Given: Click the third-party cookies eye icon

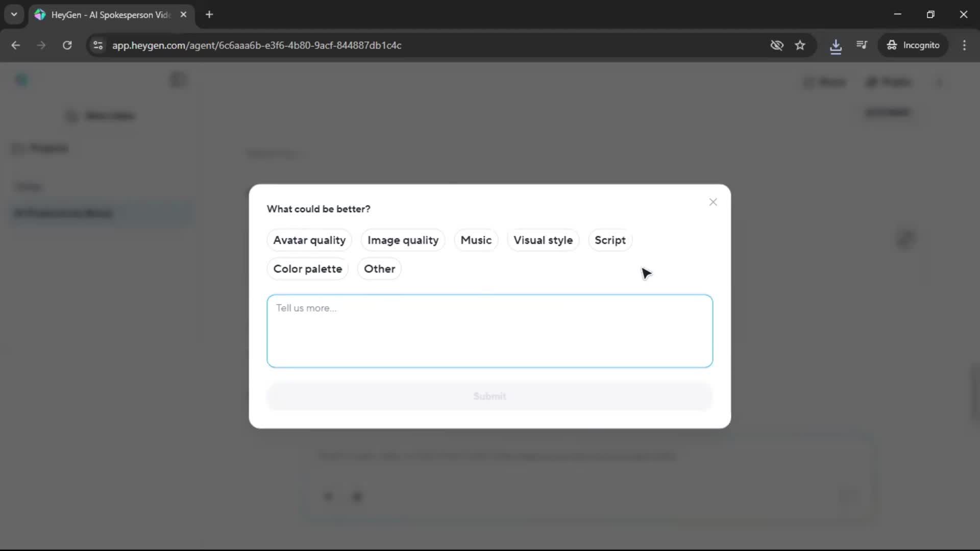Looking at the screenshot, I should point(776,45).
